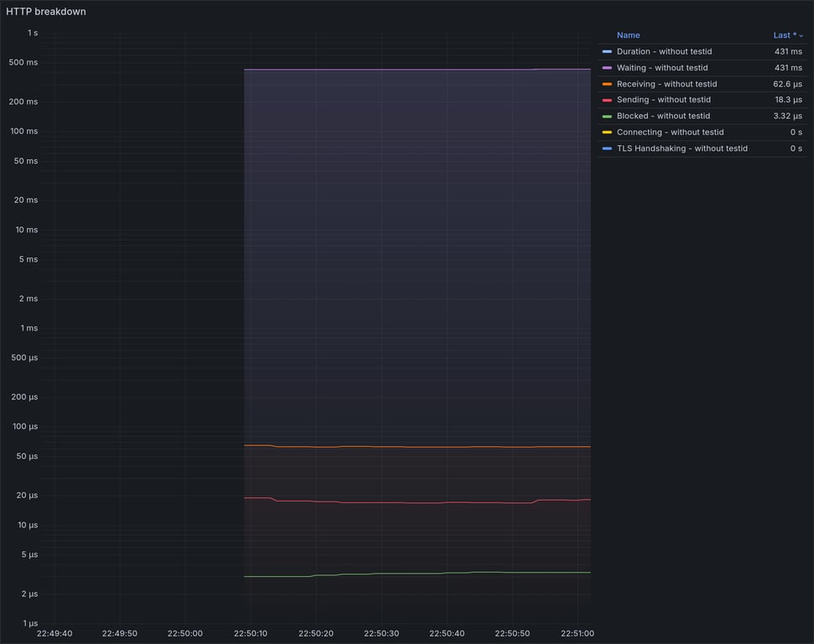
Task: Click the green Blocked line in graph
Action: (x=417, y=574)
